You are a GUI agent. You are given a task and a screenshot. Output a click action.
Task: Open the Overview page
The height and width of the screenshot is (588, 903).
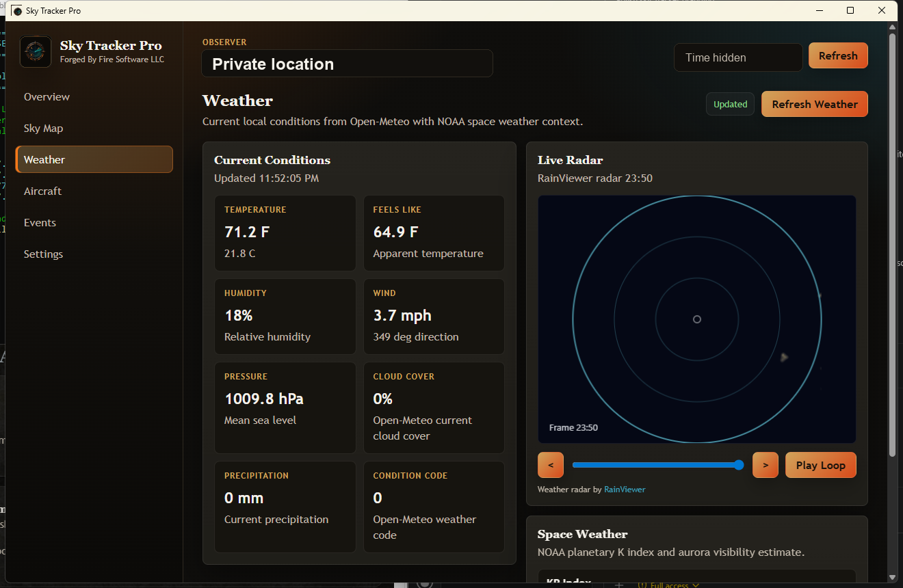pyautogui.click(x=94, y=97)
